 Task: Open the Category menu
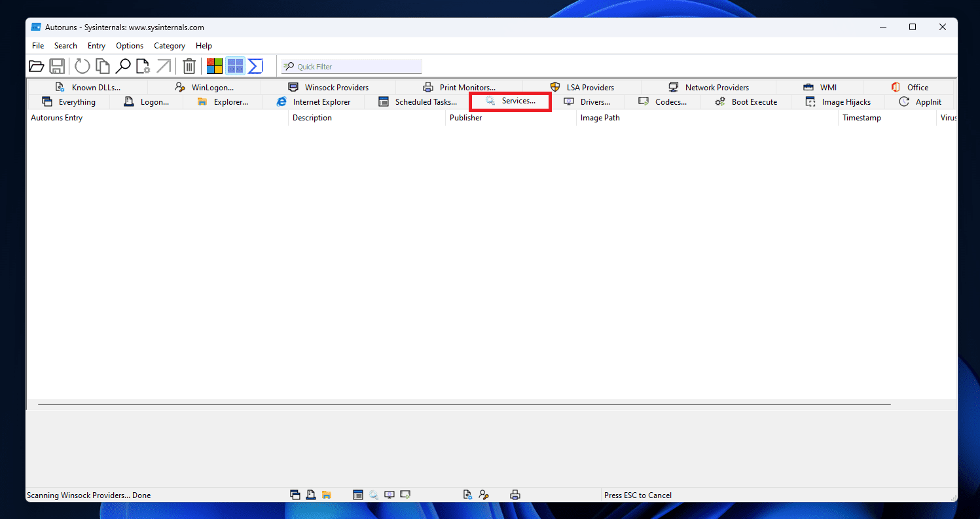170,46
